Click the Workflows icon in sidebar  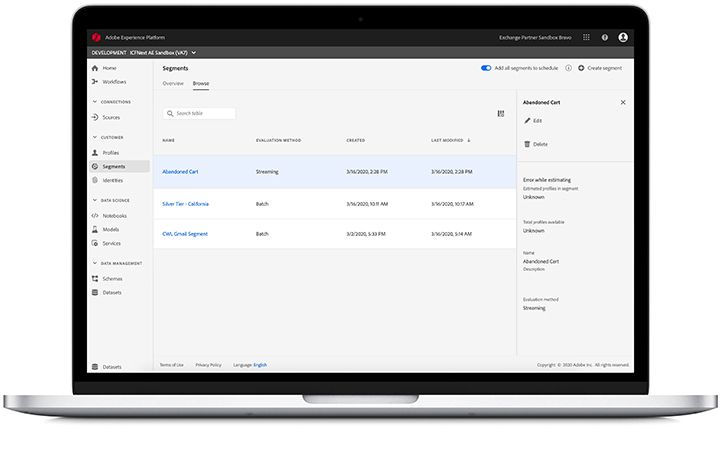click(x=95, y=81)
